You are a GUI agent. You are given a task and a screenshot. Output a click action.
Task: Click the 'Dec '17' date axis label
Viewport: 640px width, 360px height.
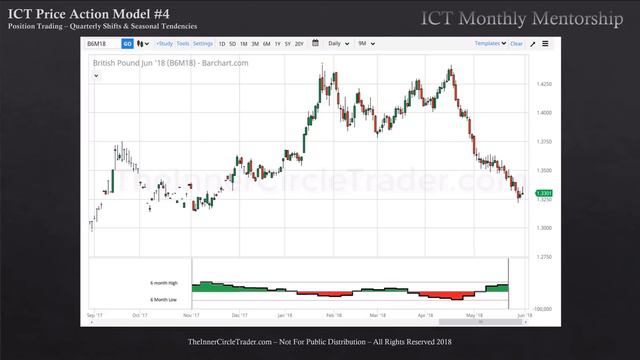(x=240, y=316)
